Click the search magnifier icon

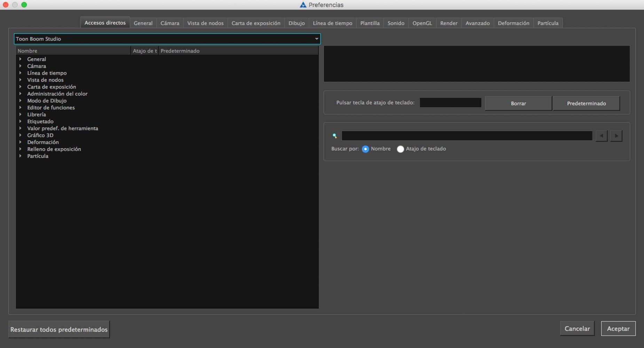(x=335, y=136)
